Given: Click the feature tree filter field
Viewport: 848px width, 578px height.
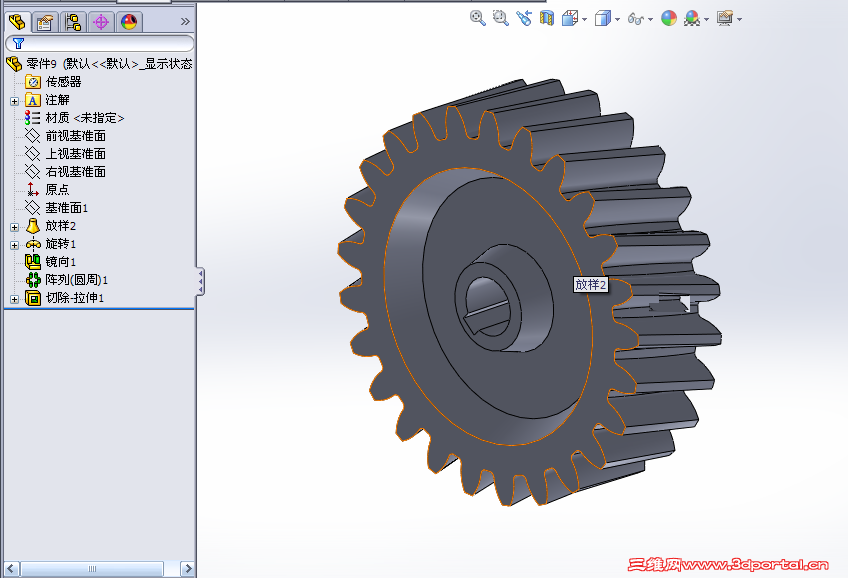Looking at the screenshot, I should pyautogui.click(x=100, y=43).
